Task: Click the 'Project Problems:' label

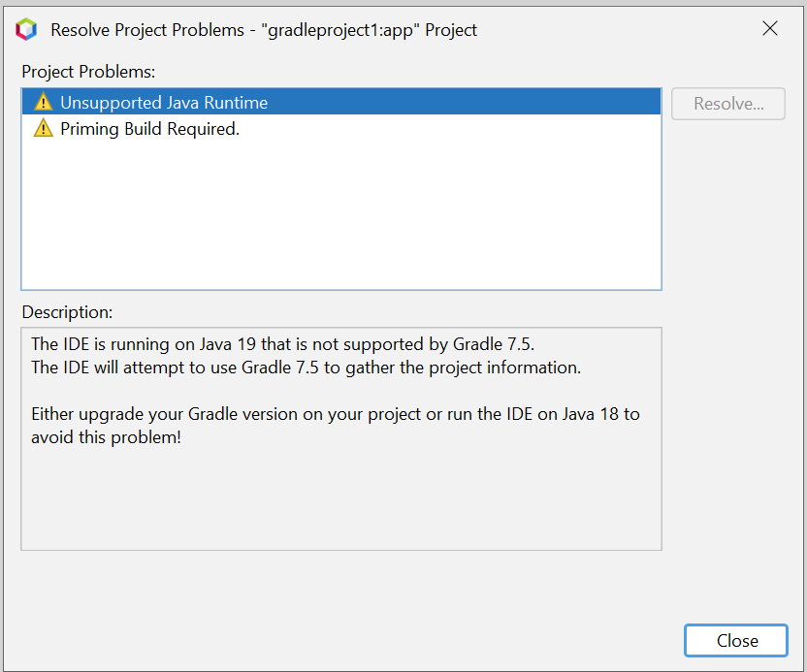Action: pyautogui.click(x=88, y=72)
